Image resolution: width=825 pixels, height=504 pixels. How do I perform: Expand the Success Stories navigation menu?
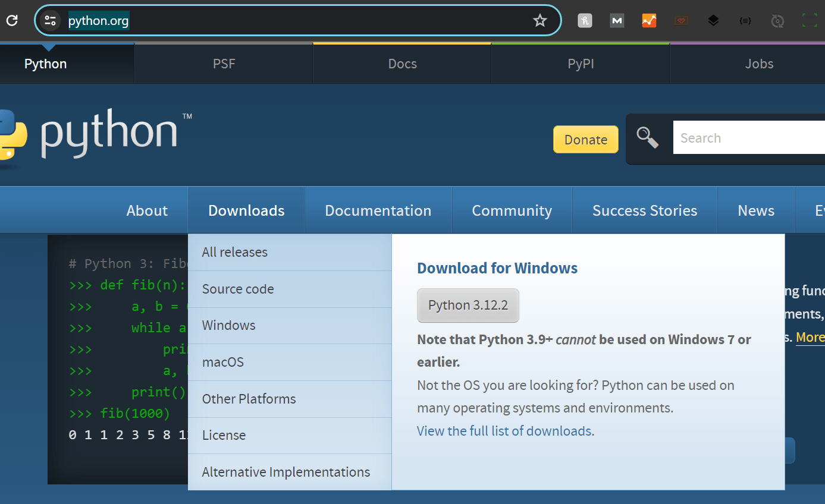645,210
